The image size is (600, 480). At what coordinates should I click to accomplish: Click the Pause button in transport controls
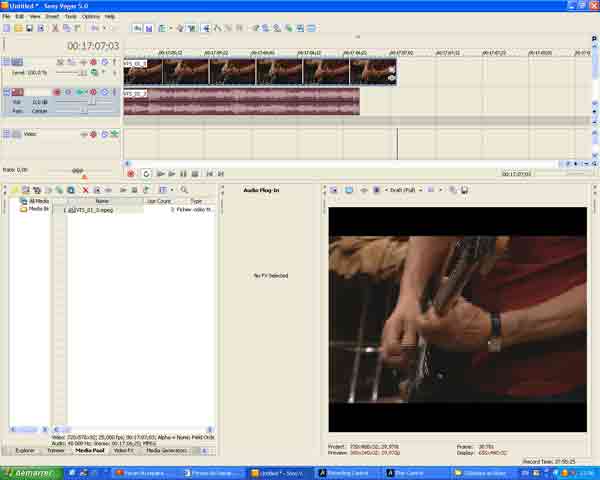(x=184, y=174)
